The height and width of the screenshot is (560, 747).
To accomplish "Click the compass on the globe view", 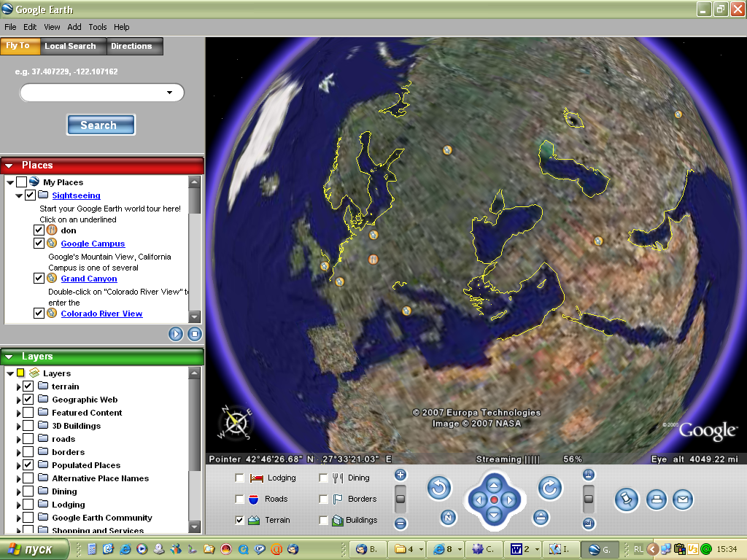I will (x=236, y=422).
